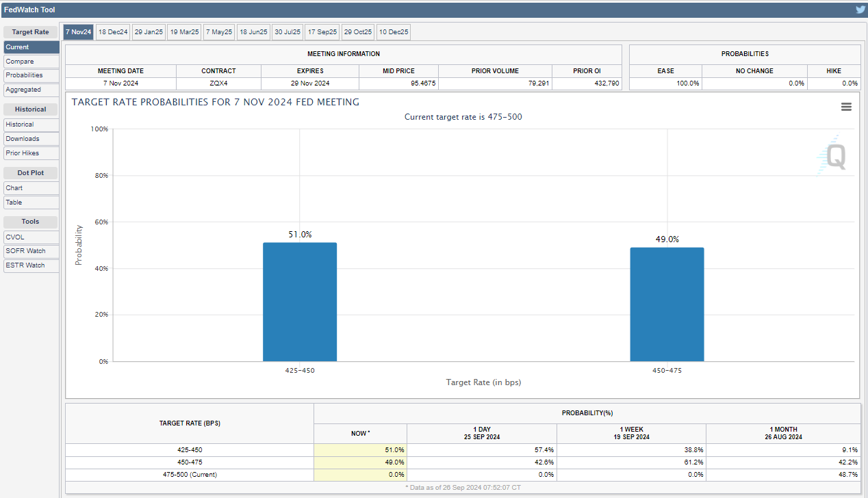868x498 pixels.
Task: Click the 450-475 blue probability bar
Action: pyautogui.click(x=667, y=304)
